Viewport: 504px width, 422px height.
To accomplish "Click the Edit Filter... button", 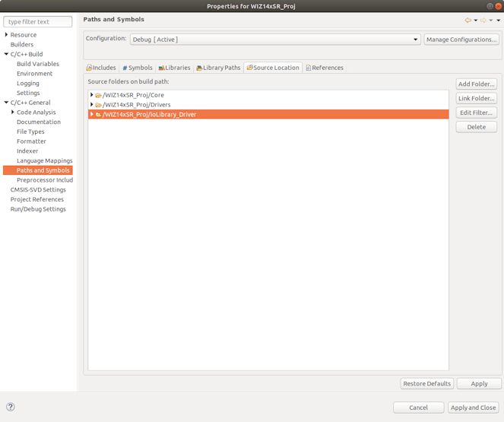I will coord(477,113).
